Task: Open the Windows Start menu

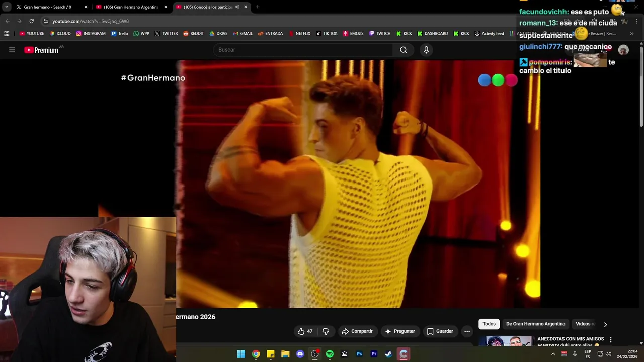Action: pyautogui.click(x=241, y=354)
